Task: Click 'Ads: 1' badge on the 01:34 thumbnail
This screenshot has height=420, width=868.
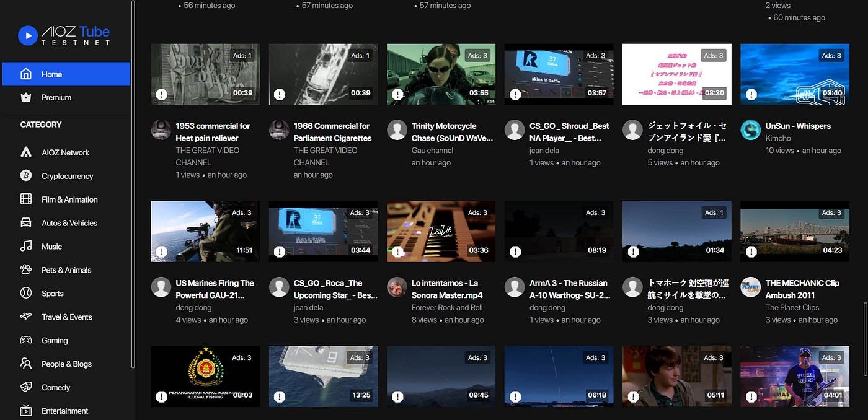Action: (714, 212)
